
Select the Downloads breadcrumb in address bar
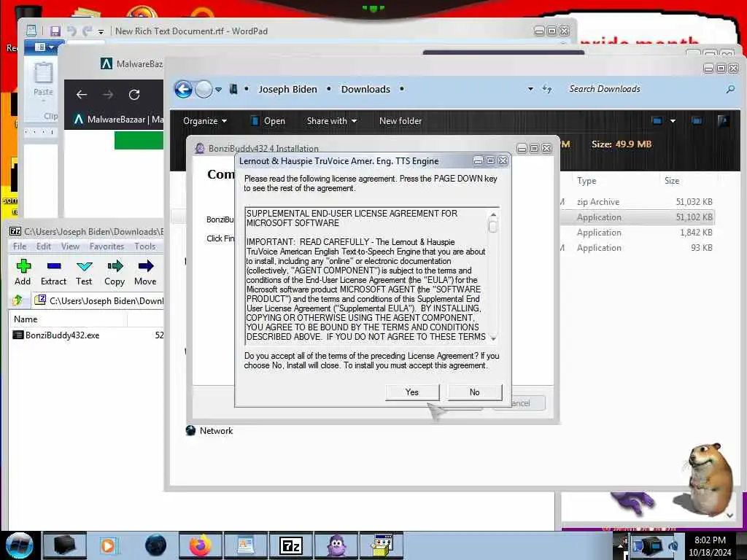(x=365, y=89)
